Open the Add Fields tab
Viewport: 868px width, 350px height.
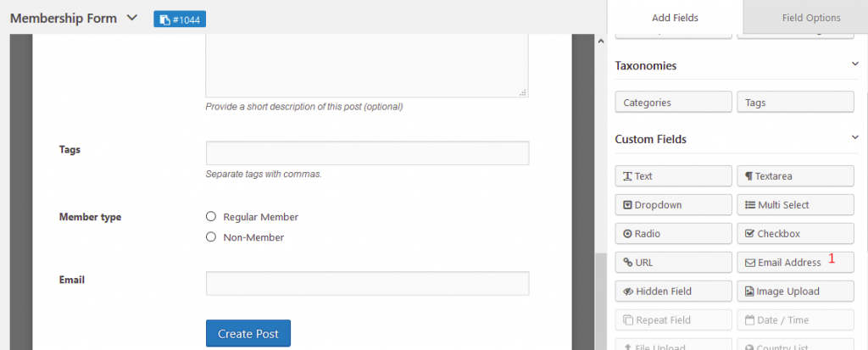click(675, 18)
